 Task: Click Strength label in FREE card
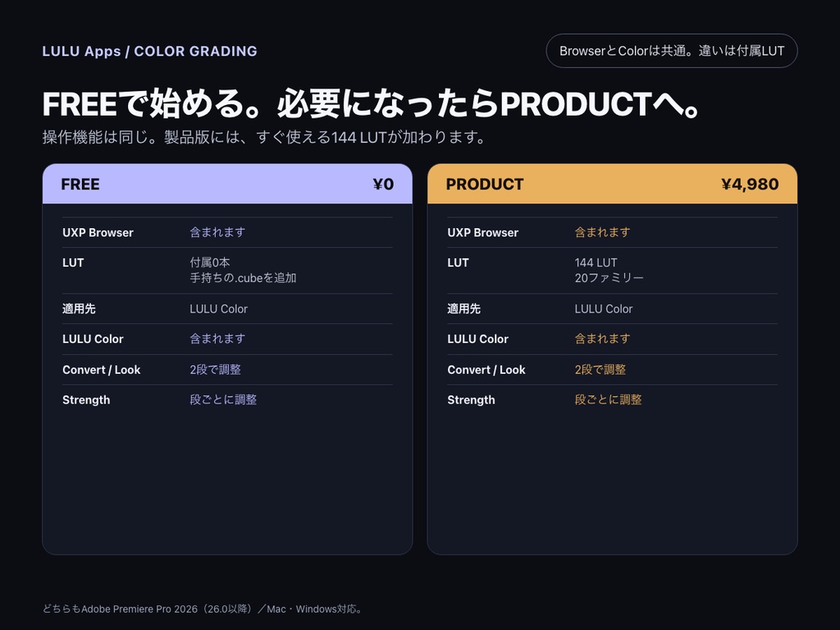coord(86,399)
